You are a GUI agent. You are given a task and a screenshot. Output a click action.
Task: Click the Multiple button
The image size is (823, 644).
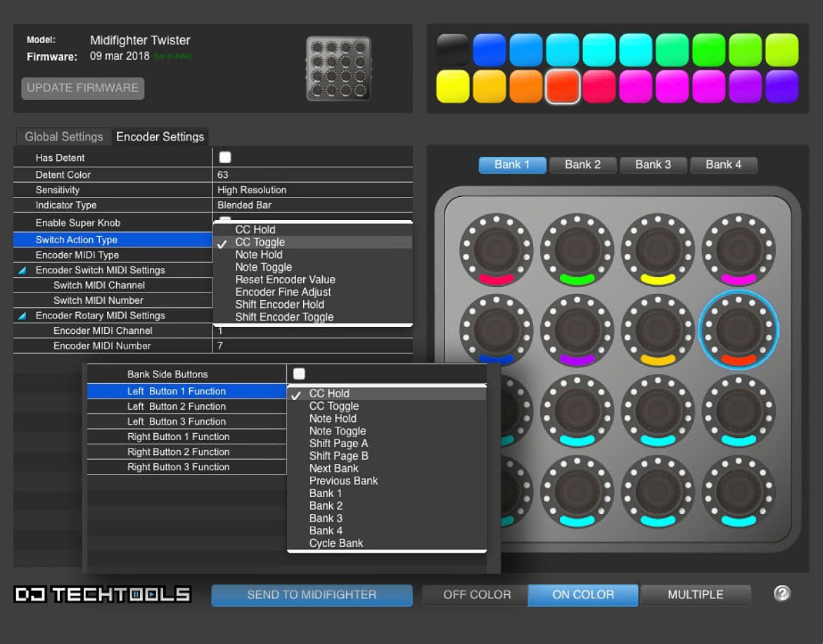[696, 595]
